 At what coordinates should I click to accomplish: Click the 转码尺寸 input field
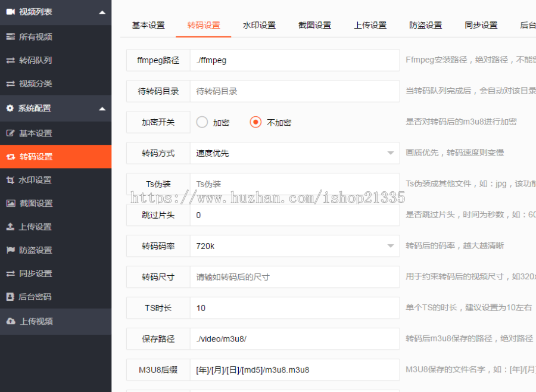click(295, 277)
